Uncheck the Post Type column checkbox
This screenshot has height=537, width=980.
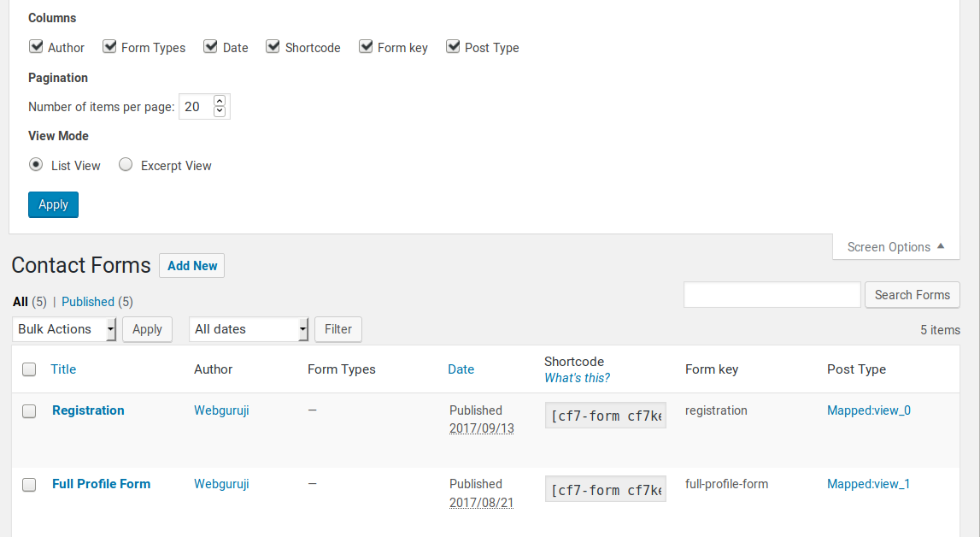click(x=453, y=47)
